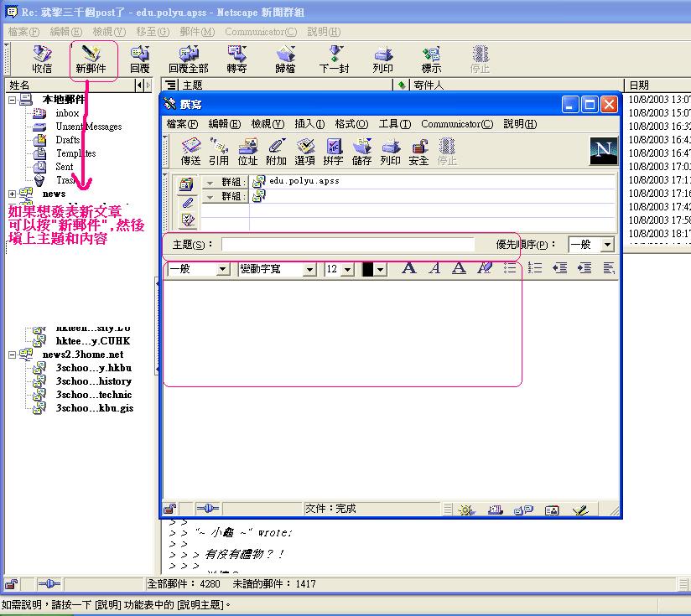Click the 引用 (Quote) compose icon
Screen dimensions: 691x616
coord(219,152)
